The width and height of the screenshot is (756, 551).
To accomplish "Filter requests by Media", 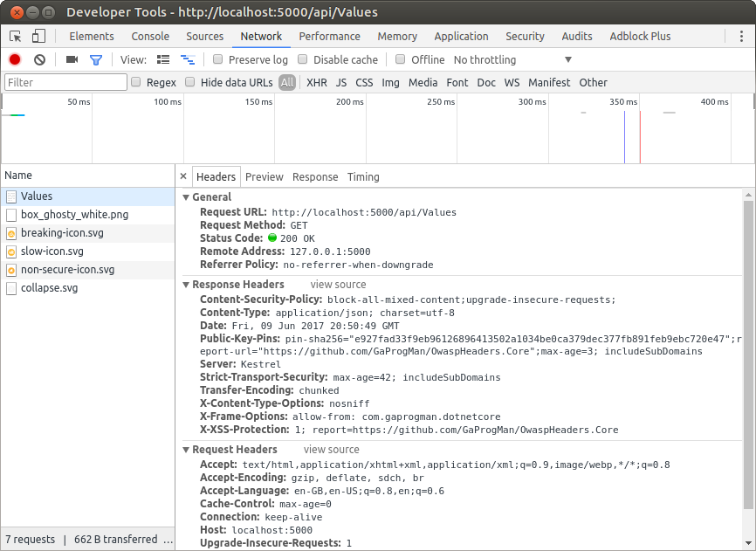I will pyautogui.click(x=423, y=82).
